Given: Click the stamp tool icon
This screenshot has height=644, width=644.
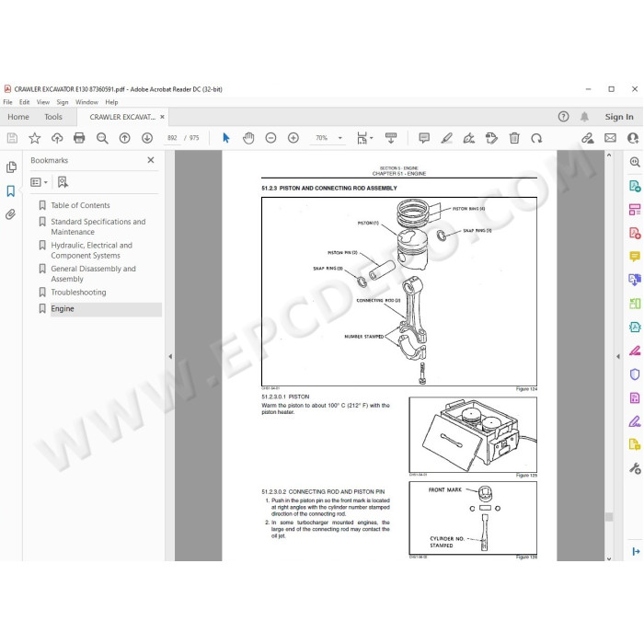Looking at the screenshot, I should [491, 138].
